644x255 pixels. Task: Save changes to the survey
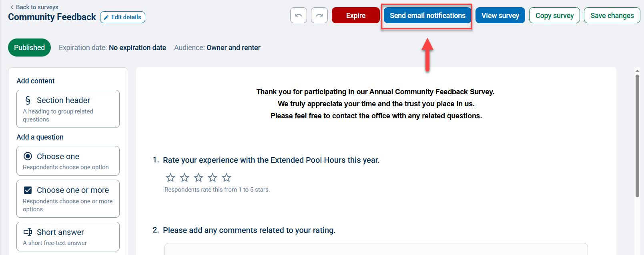tap(612, 16)
